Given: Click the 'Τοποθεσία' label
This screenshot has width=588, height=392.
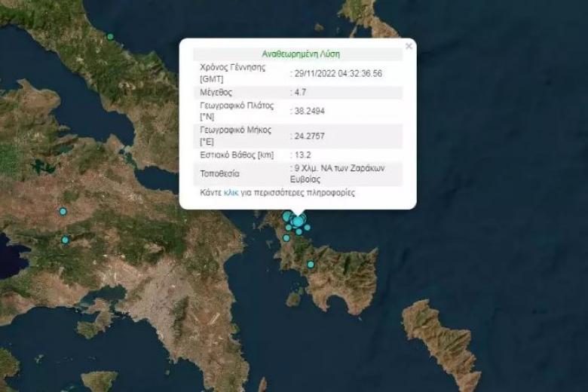Looking at the screenshot, I should tap(220, 173).
